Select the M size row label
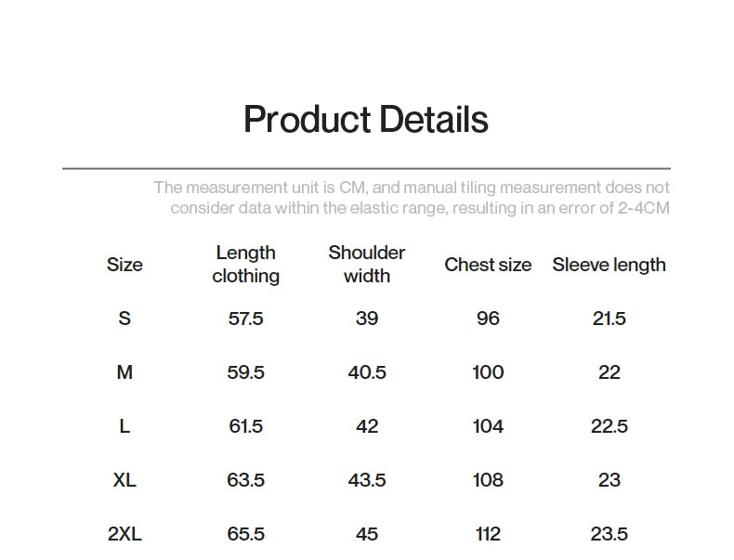This screenshot has width=734, height=560. [125, 372]
